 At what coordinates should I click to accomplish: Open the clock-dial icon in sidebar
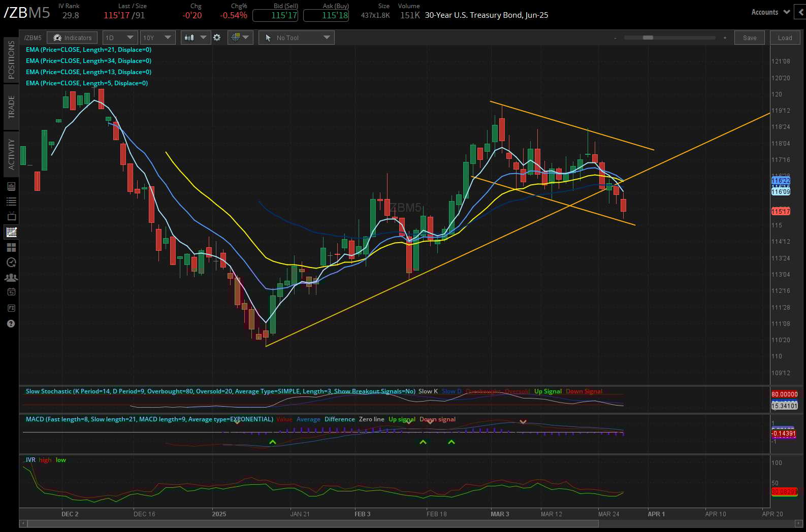click(x=11, y=262)
